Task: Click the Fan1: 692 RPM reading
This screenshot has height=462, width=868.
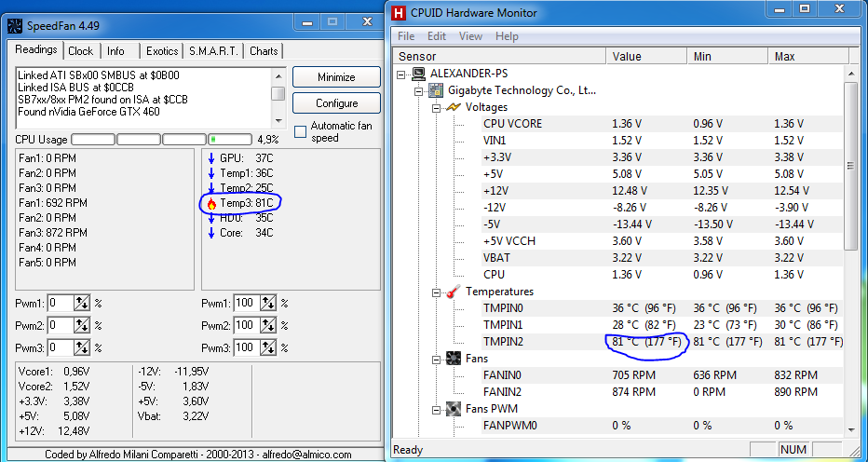Action: point(52,203)
